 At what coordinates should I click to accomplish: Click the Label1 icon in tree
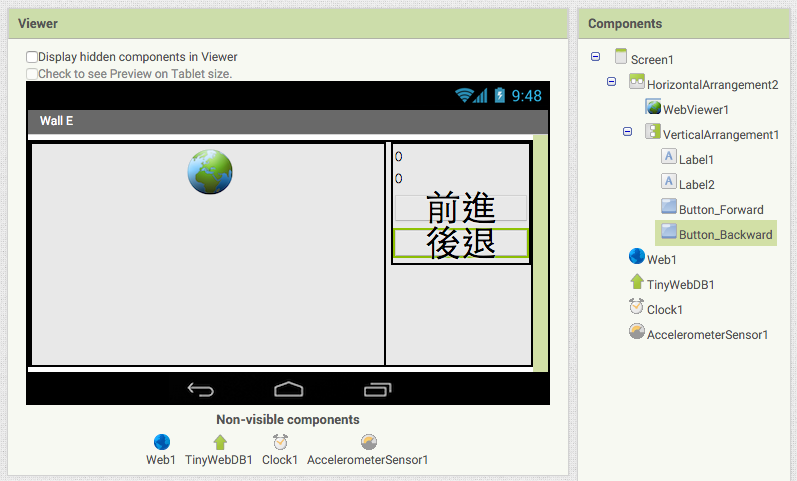(x=669, y=156)
